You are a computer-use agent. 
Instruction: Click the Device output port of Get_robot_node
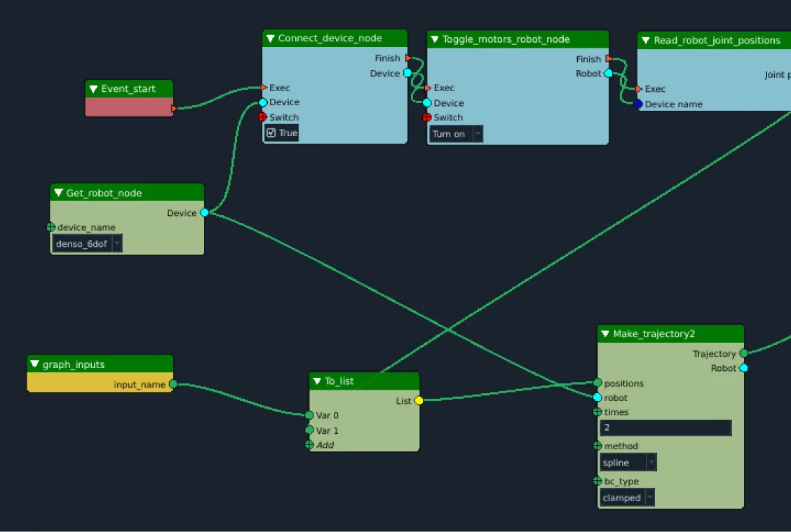204,212
